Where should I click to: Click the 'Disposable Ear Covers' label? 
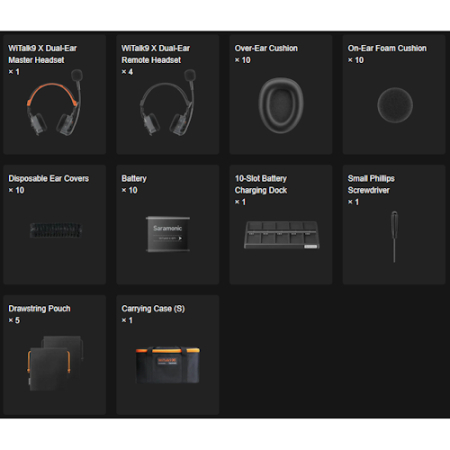click(48, 178)
